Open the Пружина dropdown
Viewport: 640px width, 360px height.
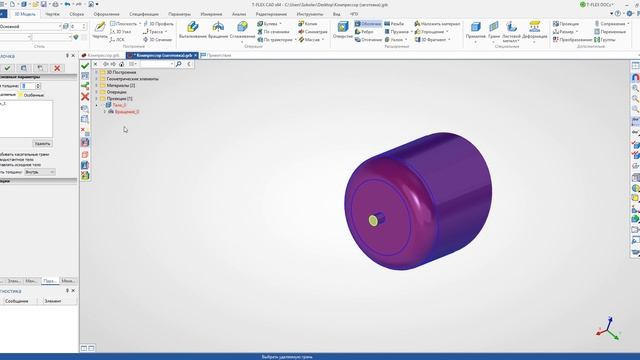click(x=411, y=31)
